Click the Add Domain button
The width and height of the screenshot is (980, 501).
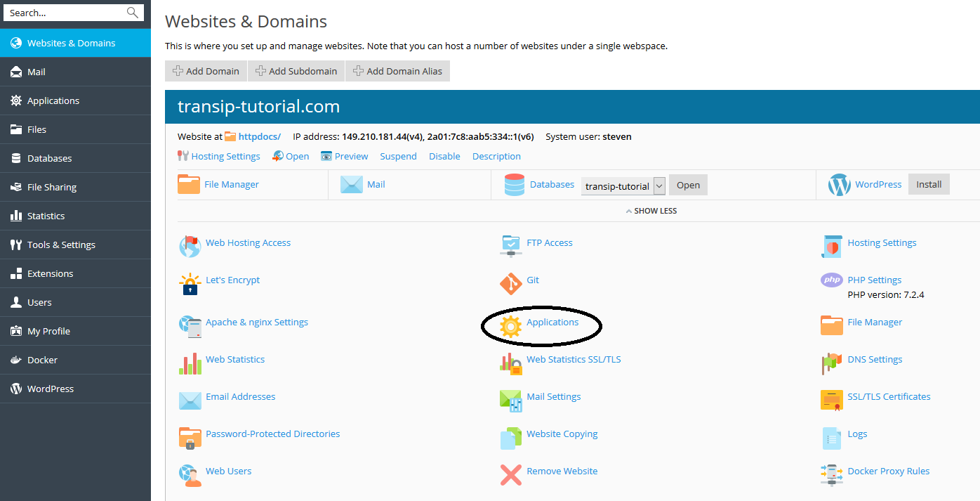[x=206, y=71]
